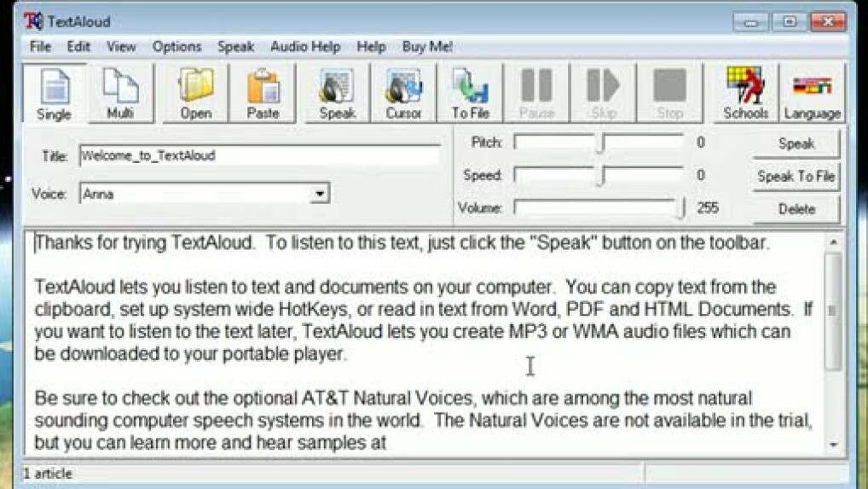This screenshot has width=868, height=489.
Task: Switch to Multi article mode
Action: [x=120, y=92]
